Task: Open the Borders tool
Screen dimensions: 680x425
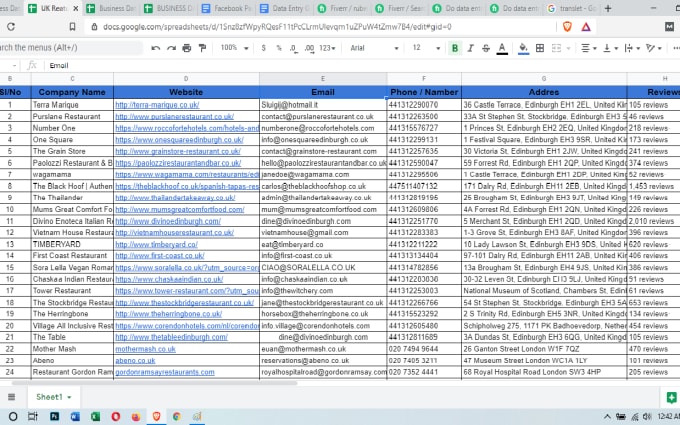Action: [x=540, y=48]
